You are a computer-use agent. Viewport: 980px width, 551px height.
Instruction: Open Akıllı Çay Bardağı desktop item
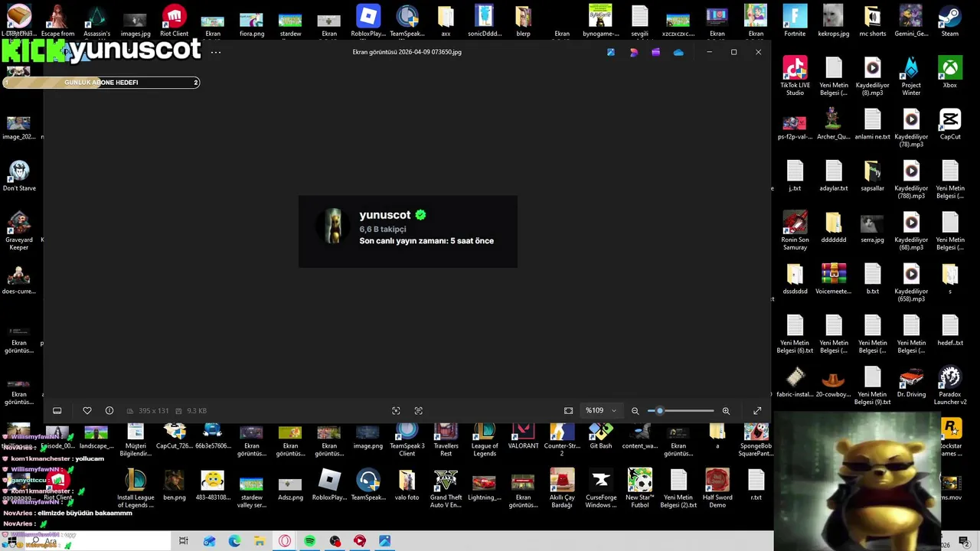pos(562,488)
